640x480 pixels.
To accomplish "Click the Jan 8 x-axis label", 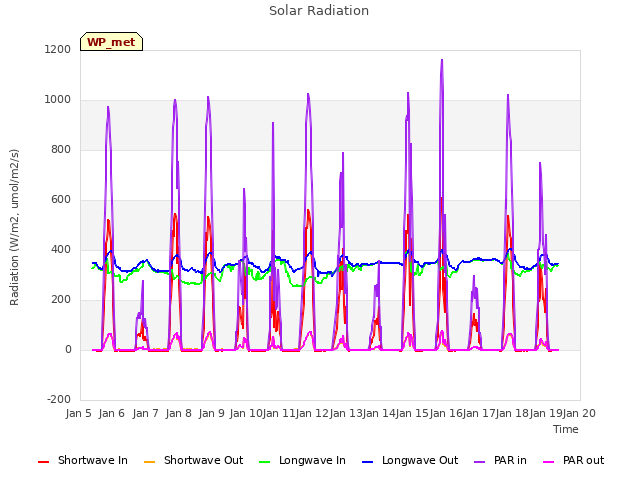I will pyautogui.click(x=179, y=413).
